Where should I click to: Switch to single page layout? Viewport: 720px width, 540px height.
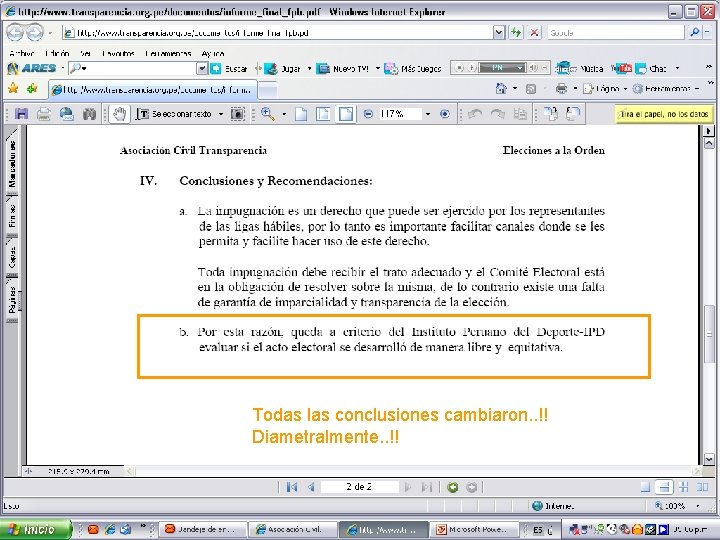pos(645,487)
